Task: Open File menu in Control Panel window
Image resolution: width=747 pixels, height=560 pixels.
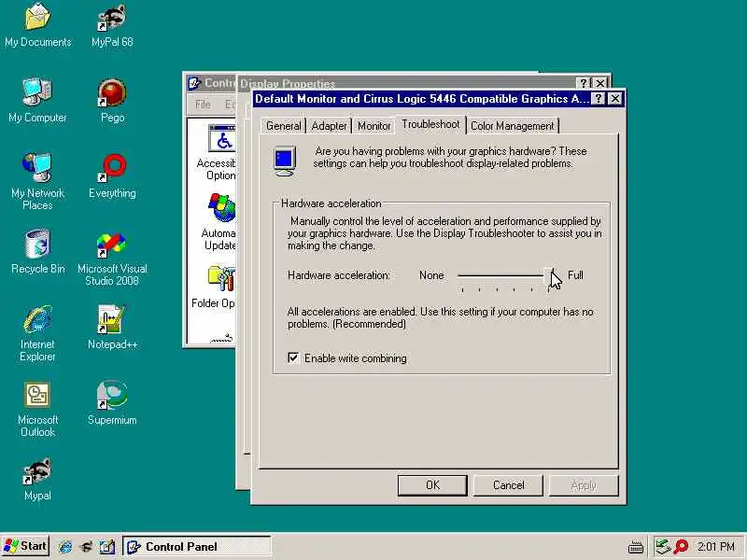Action: [203, 105]
